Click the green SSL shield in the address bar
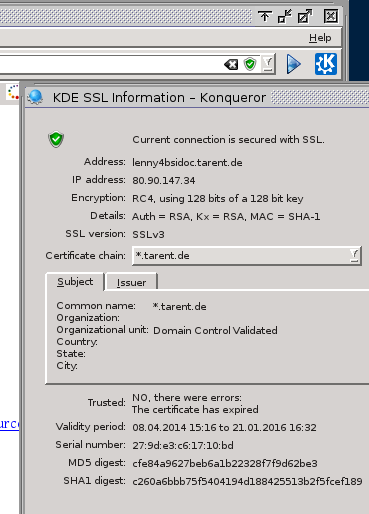This screenshot has width=369, height=514. point(250,64)
